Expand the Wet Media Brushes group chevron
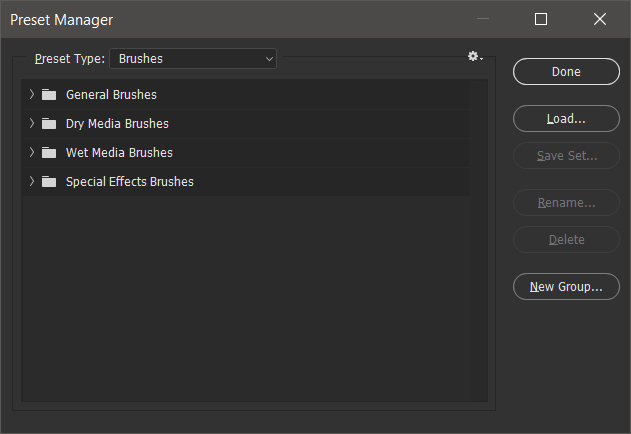 32,152
